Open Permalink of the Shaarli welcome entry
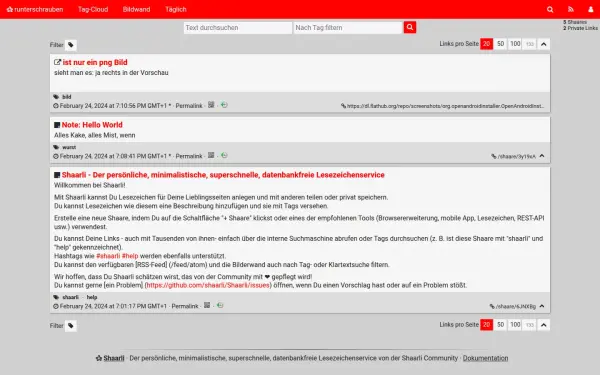 tap(185, 307)
